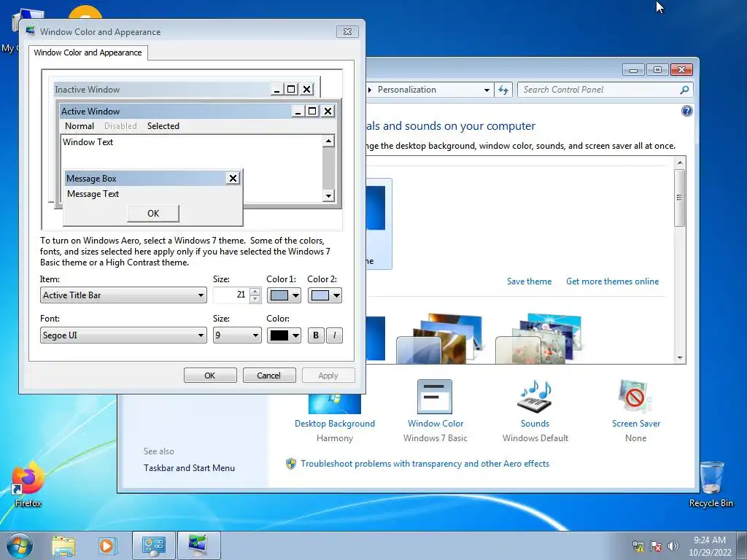Open the Start menu orb

(20, 545)
